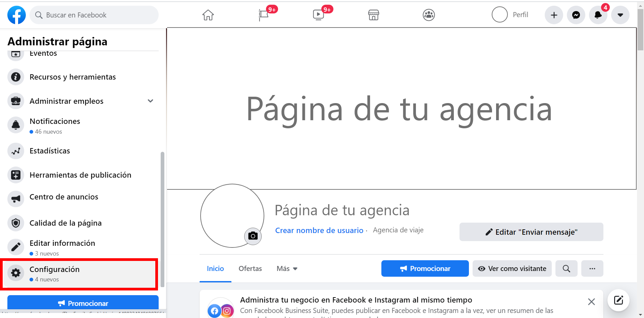Open the Pages flag icon
The width and height of the screenshot is (644, 318).
264,15
